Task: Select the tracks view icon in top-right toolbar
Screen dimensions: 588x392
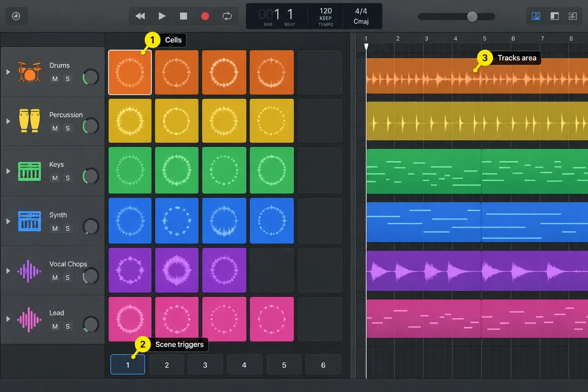Action: tap(573, 16)
